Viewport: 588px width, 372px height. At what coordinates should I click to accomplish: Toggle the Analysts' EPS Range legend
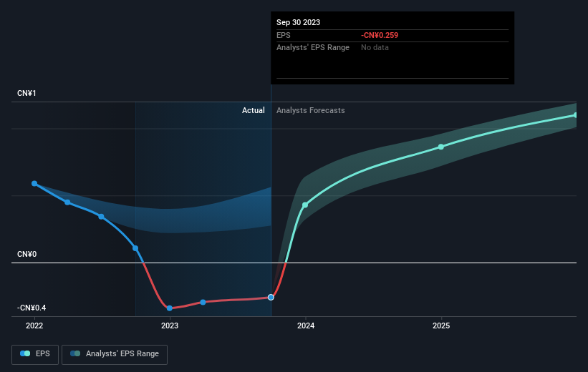pyautogui.click(x=115, y=354)
